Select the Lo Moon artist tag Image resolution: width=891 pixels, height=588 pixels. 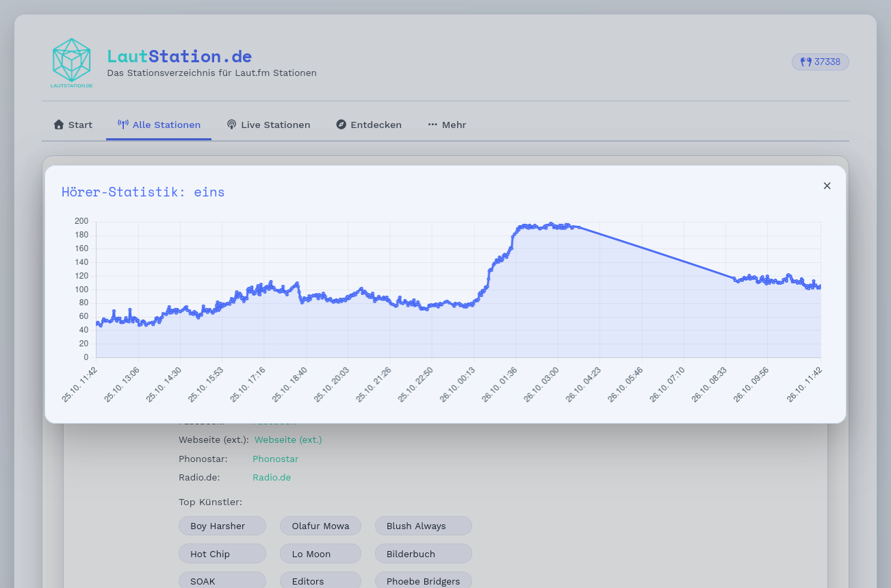click(320, 554)
